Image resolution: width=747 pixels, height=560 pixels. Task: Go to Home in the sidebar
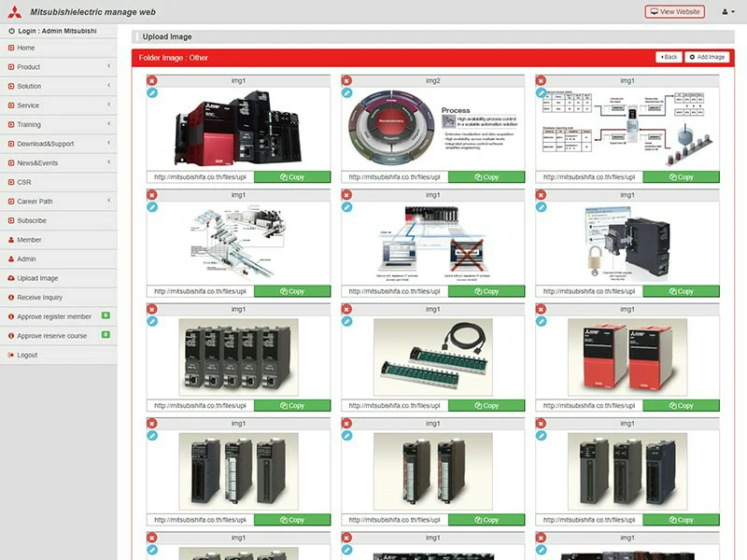coord(59,49)
